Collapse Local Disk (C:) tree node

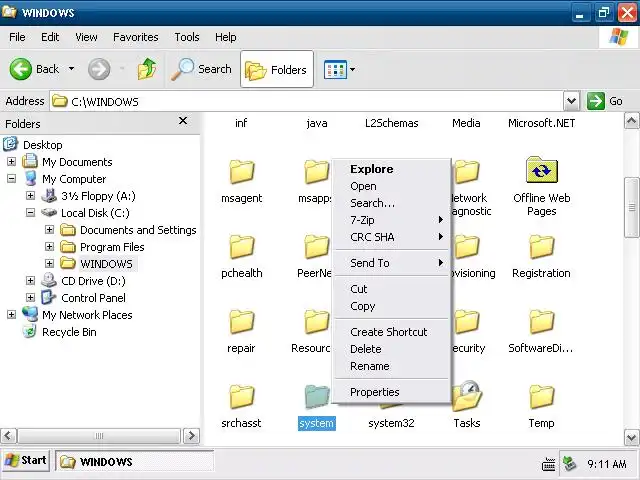(30, 213)
